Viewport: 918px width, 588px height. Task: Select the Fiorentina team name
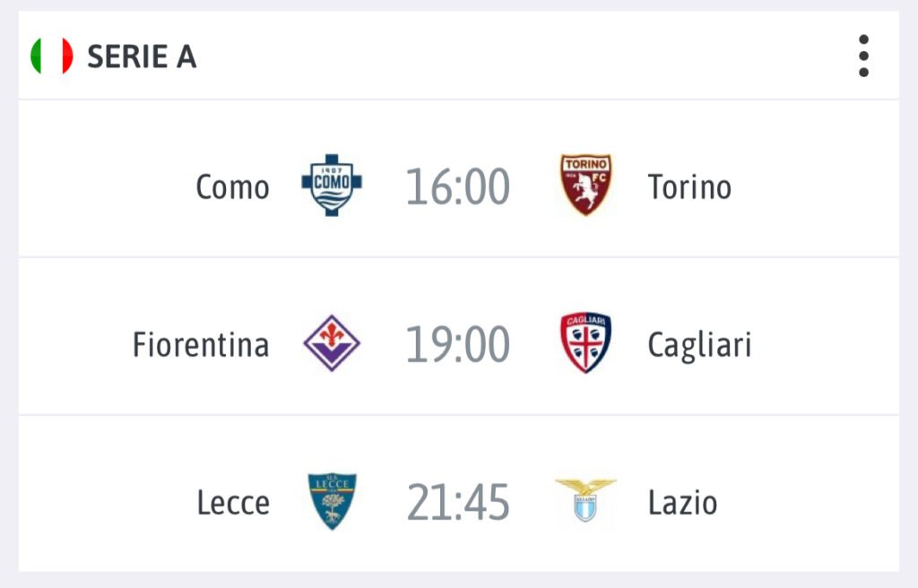coord(201,345)
